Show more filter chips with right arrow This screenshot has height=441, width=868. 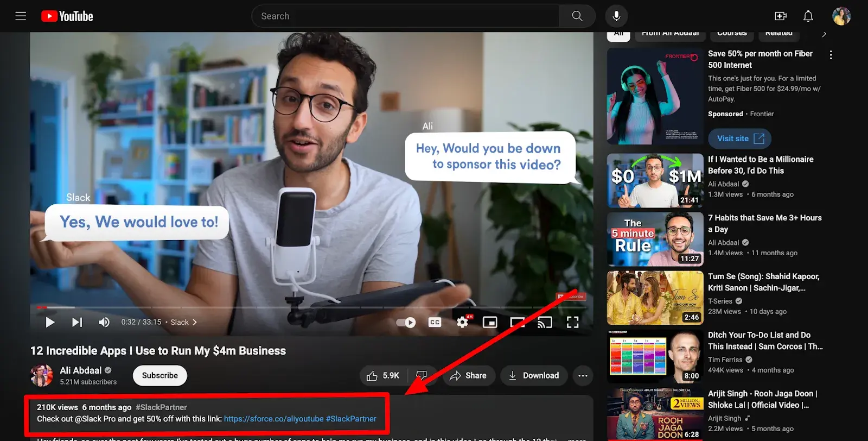click(x=824, y=34)
